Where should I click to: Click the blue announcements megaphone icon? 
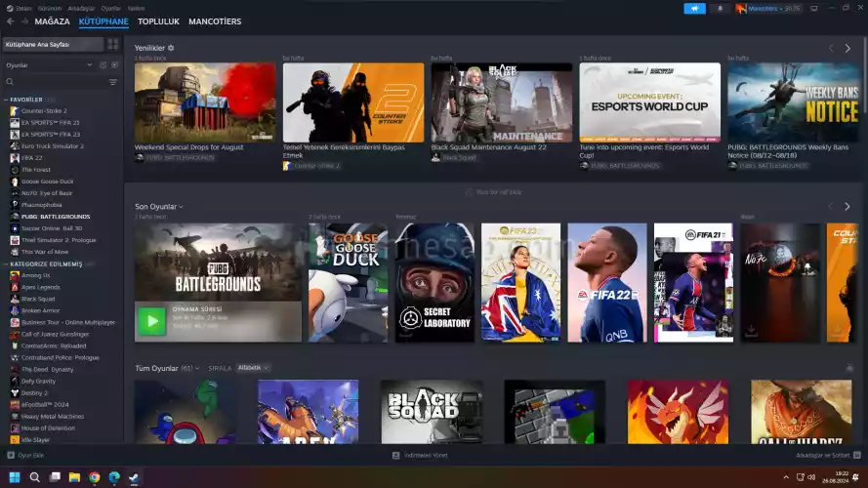(x=695, y=9)
